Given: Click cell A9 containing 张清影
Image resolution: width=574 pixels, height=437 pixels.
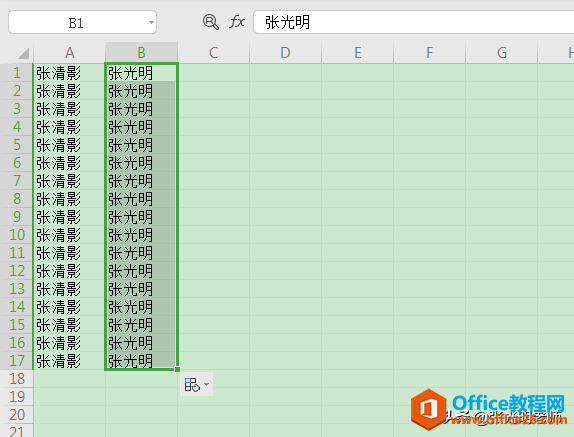Looking at the screenshot, I should (70, 217).
